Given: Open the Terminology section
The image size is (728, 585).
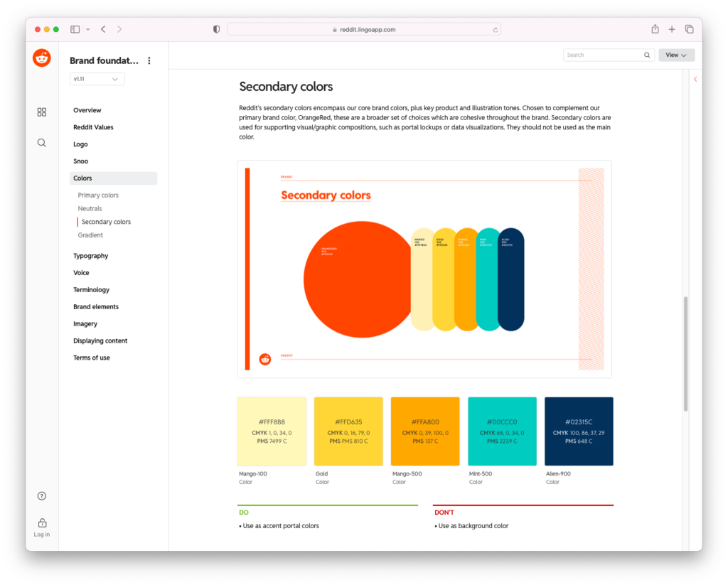Looking at the screenshot, I should (x=92, y=290).
